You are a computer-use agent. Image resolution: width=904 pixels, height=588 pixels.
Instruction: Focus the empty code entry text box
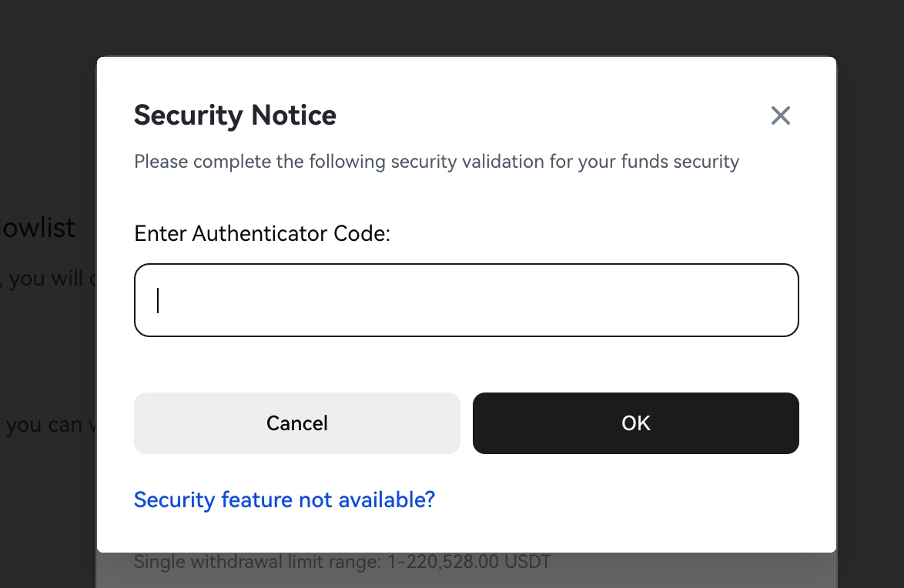click(466, 300)
